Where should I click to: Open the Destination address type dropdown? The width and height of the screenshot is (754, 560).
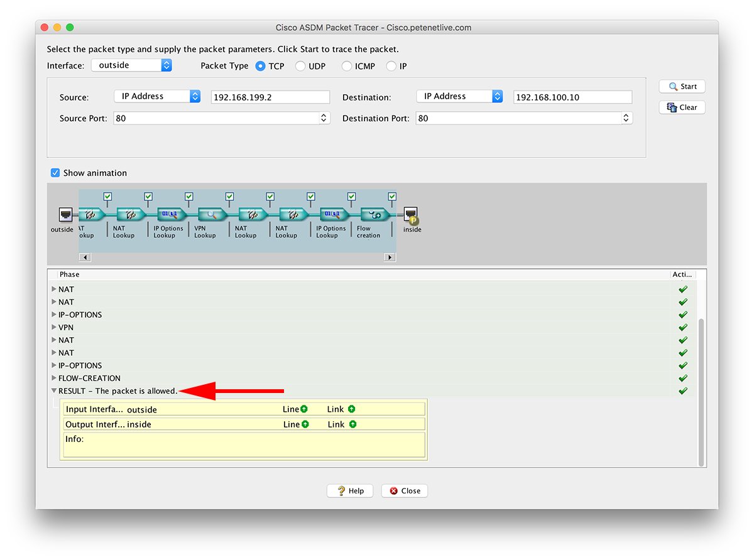pos(459,96)
